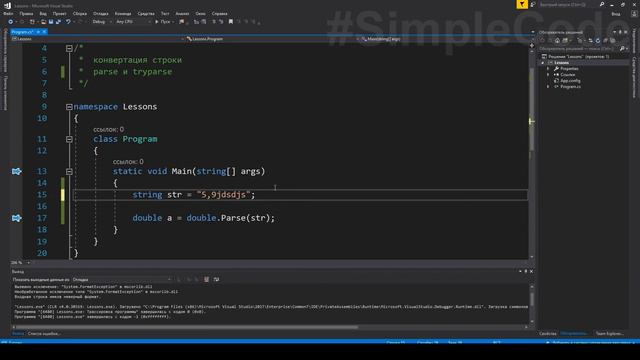The width and height of the screenshot is (640, 360).
Task: Open the Вид menu
Action: click(43, 14)
